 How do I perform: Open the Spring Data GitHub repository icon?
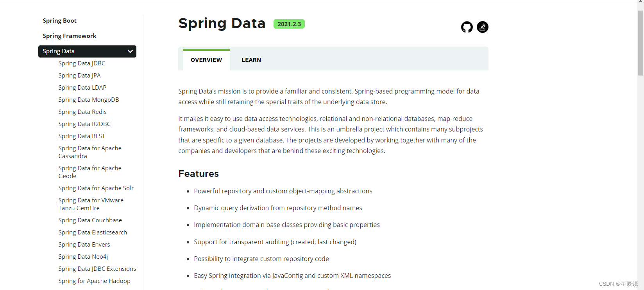[x=467, y=27]
